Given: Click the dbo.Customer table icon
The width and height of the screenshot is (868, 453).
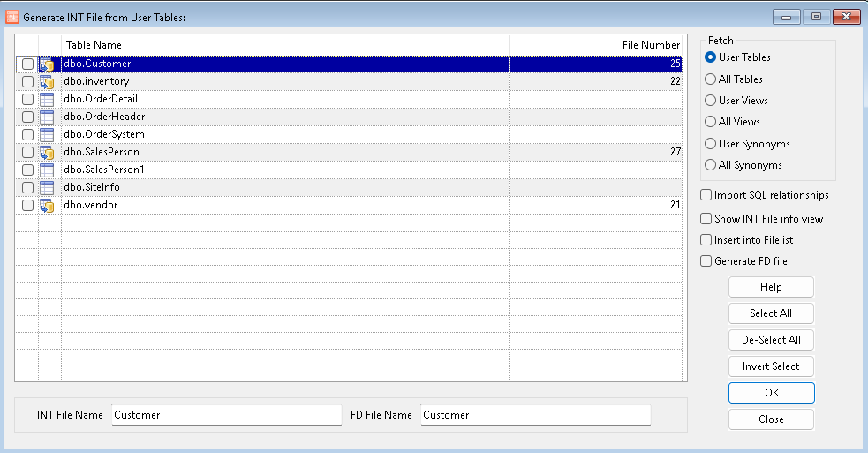Looking at the screenshot, I should 49,64.
